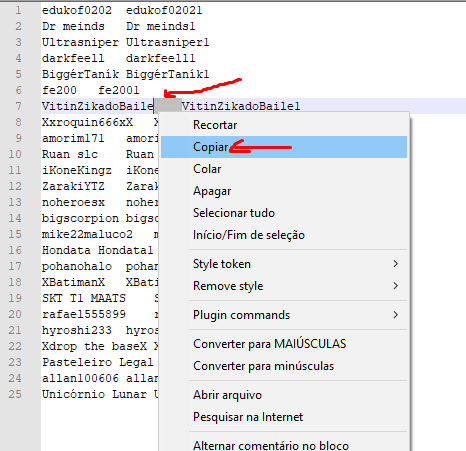Click text SKT T1 MAATS on line 19

point(84,298)
